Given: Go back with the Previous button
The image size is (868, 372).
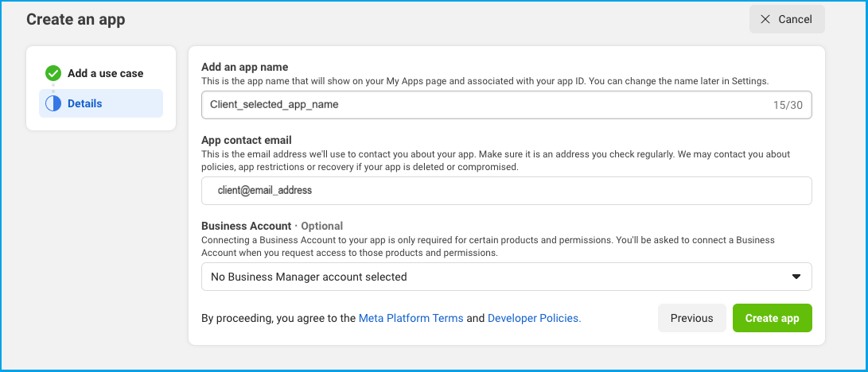Looking at the screenshot, I should click(x=691, y=318).
